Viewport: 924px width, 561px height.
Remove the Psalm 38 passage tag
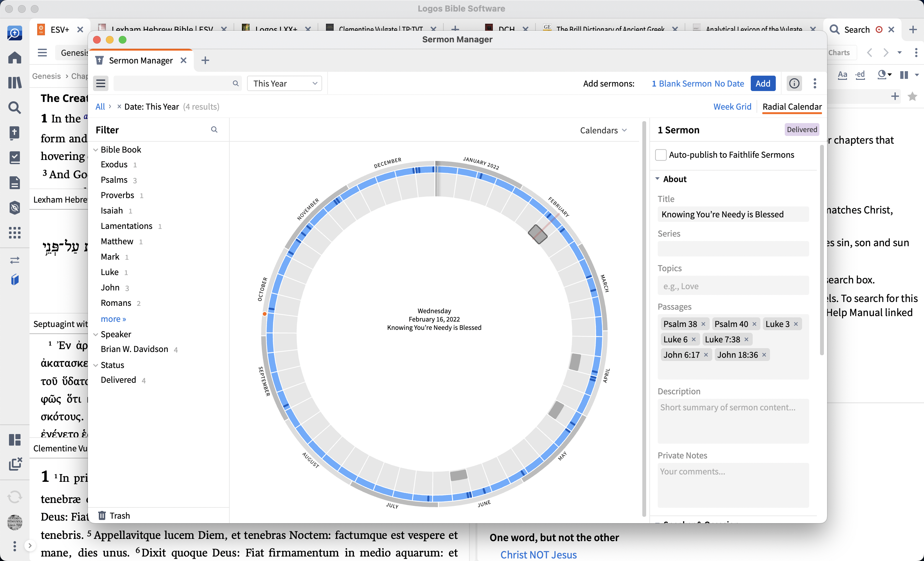703,324
